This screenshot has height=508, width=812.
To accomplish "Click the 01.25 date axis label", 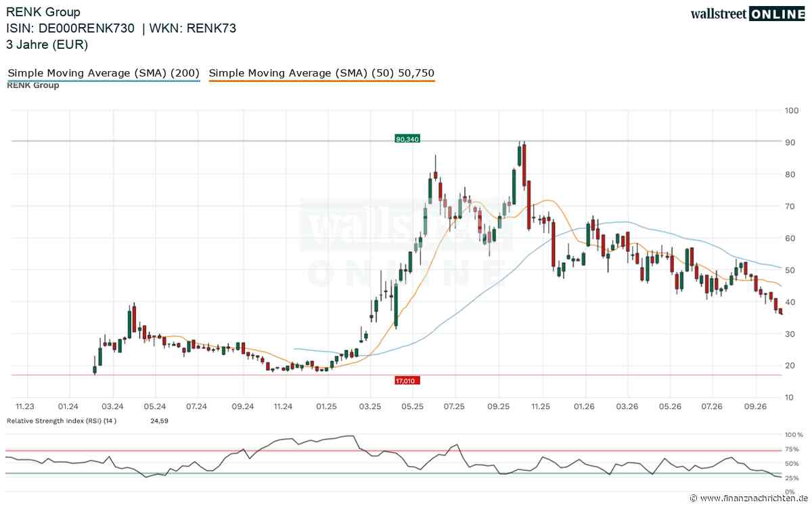I will point(327,406).
